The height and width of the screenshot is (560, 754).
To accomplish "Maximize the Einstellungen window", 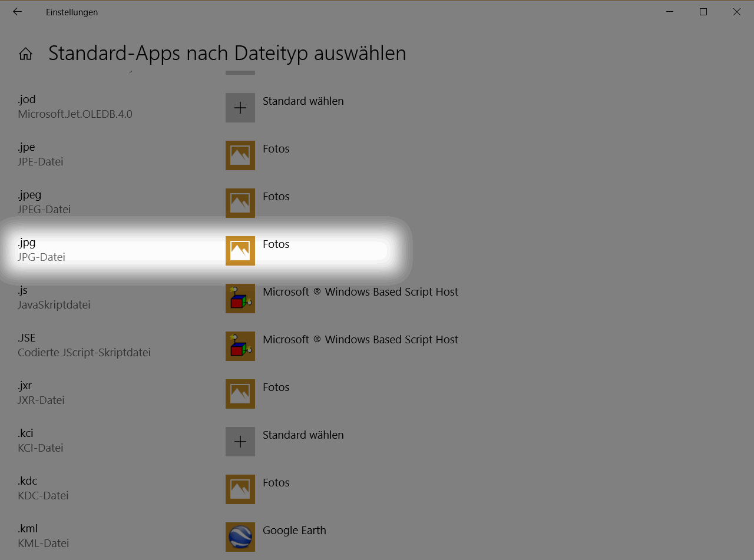I will click(703, 12).
